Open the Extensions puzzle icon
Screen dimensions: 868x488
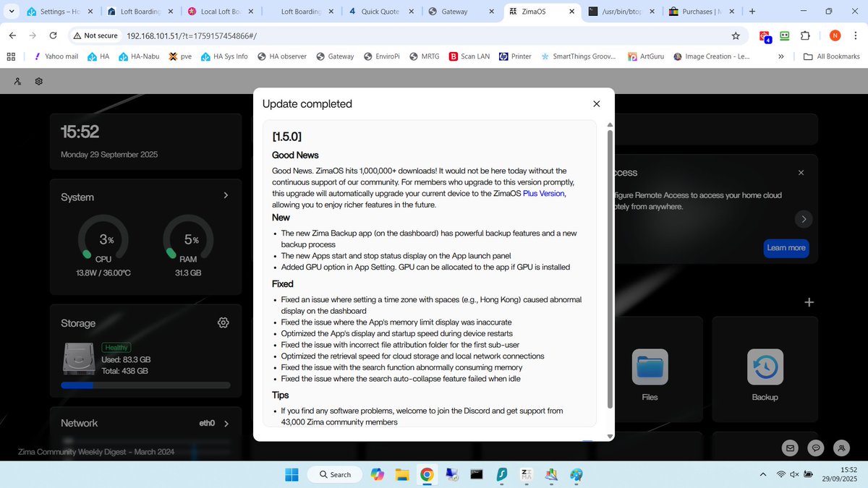tap(805, 35)
